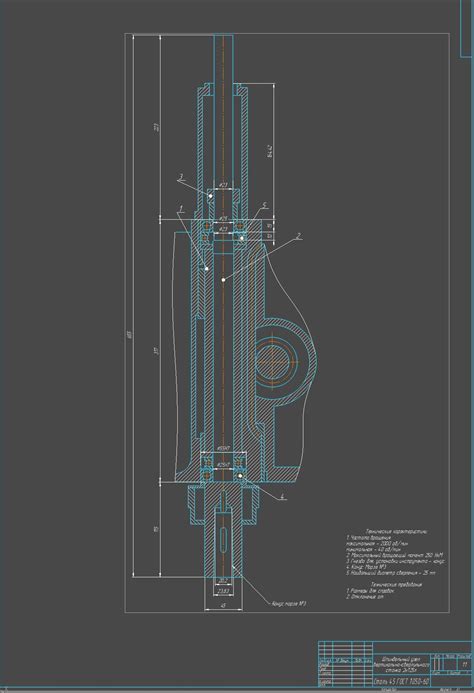Click the 'Технические требования' heading

[x=396, y=584]
